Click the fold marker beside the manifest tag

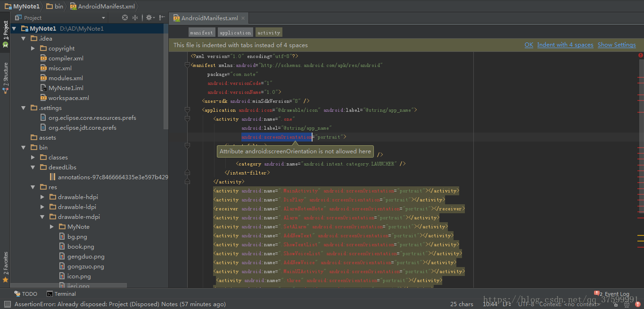point(187,66)
